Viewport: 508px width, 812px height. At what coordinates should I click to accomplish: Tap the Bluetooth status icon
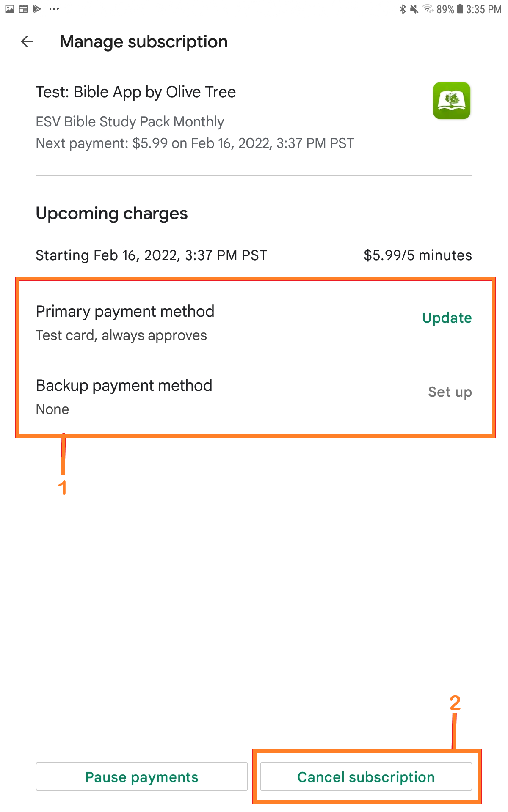pyautogui.click(x=403, y=9)
